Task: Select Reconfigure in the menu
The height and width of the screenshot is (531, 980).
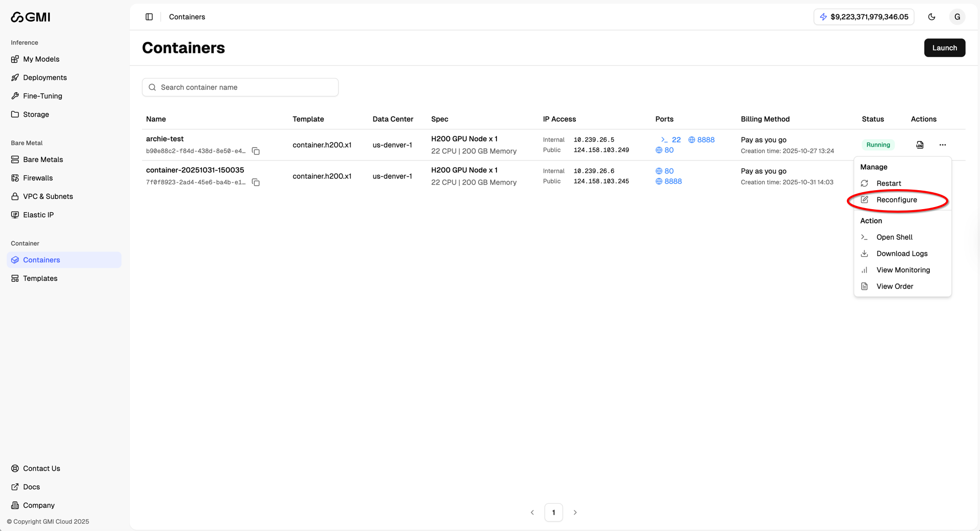Action: click(x=902, y=200)
